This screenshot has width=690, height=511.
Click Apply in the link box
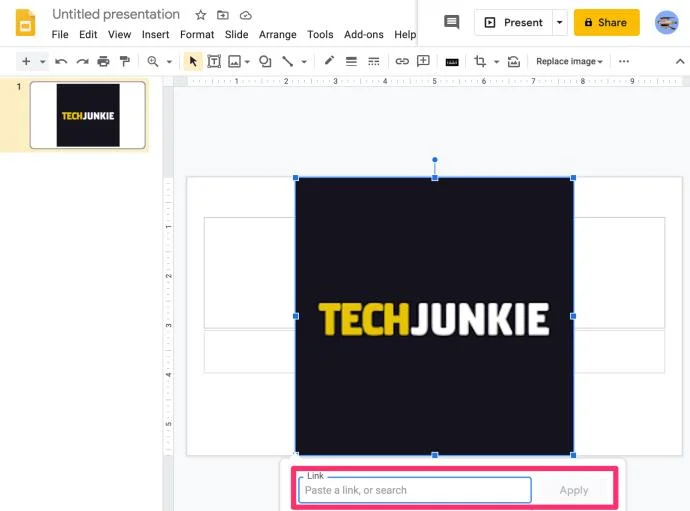pos(573,490)
